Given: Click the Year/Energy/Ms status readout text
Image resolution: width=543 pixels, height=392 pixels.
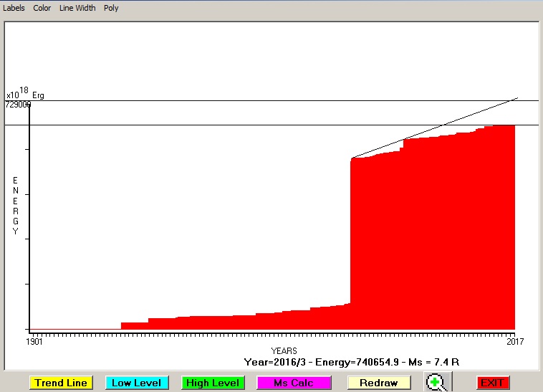Looking at the screenshot, I should pyautogui.click(x=351, y=362).
